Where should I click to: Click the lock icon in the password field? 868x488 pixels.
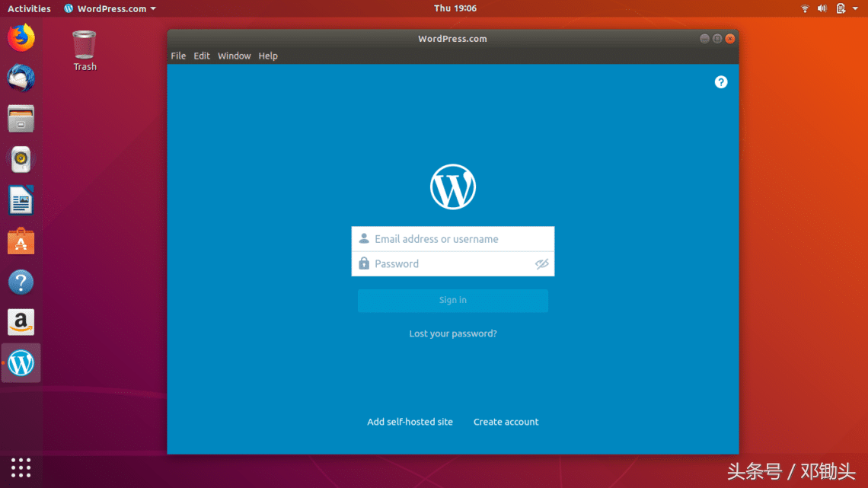(x=364, y=263)
